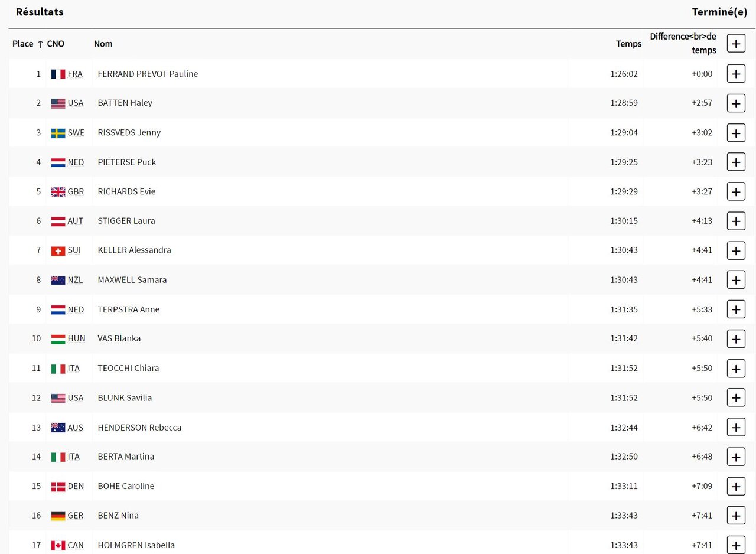Image resolution: width=756 pixels, height=554 pixels.
Task: Click the CNO column header
Action: click(x=56, y=44)
